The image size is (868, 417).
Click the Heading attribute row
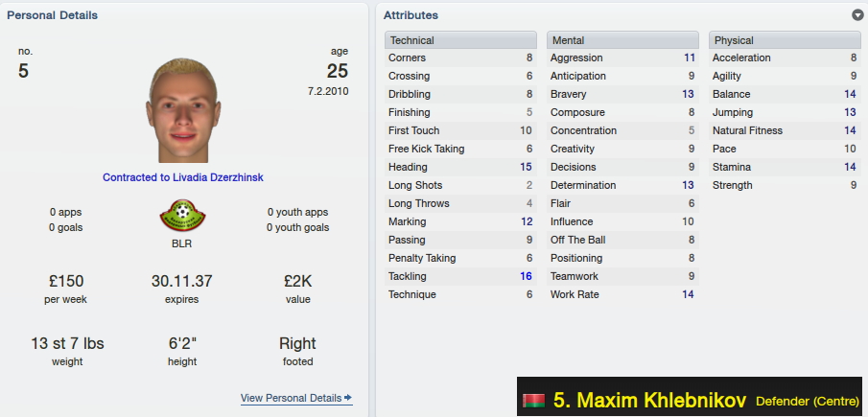coord(460,167)
